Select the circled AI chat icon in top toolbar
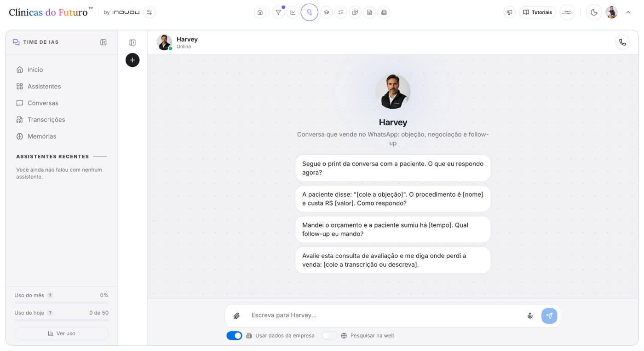The width and height of the screenshot is (644, 351). click(310, 12)
